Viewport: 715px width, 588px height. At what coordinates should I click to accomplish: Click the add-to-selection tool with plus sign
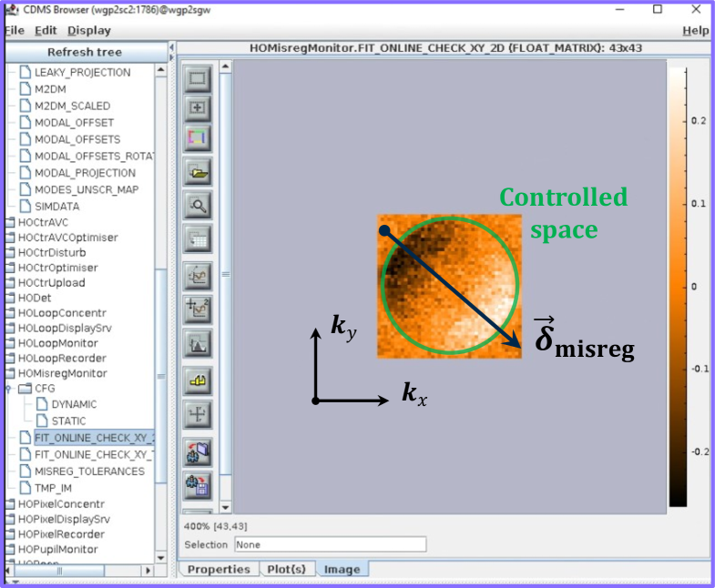coord(198,108)
